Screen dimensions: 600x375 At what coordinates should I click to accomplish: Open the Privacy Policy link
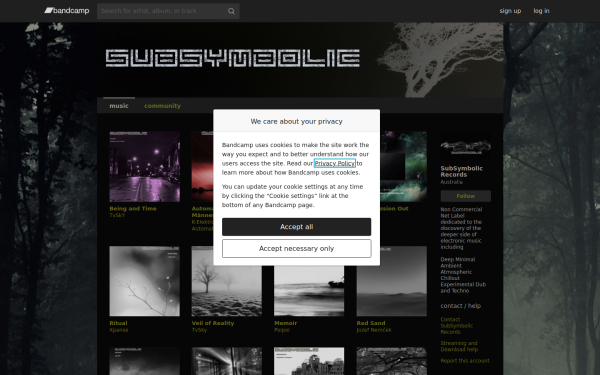coord(334,163)
